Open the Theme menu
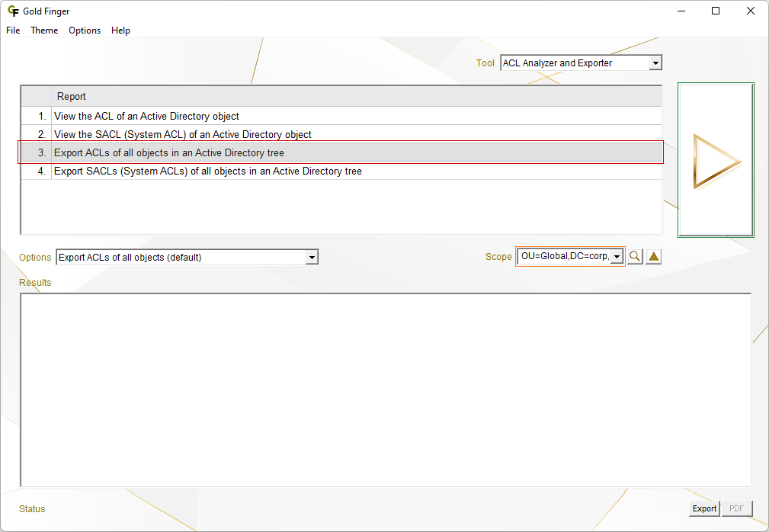769x532 pixels. (44, 30)
